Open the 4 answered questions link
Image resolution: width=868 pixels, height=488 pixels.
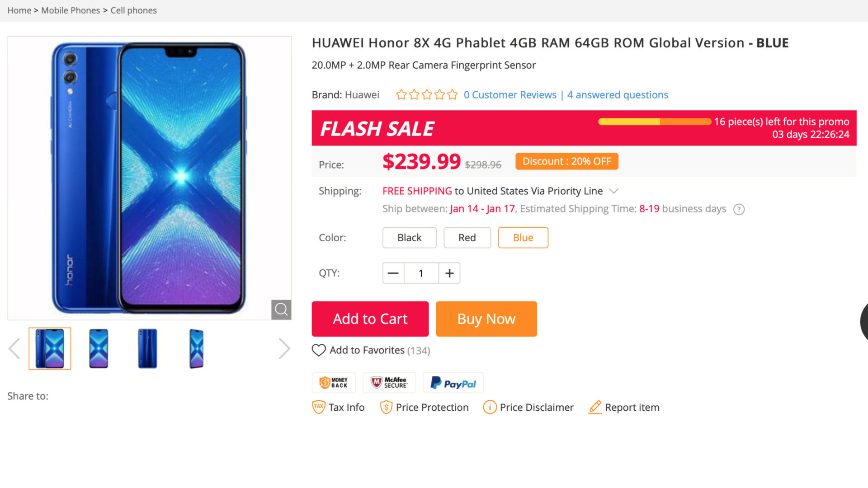(618, 95)
